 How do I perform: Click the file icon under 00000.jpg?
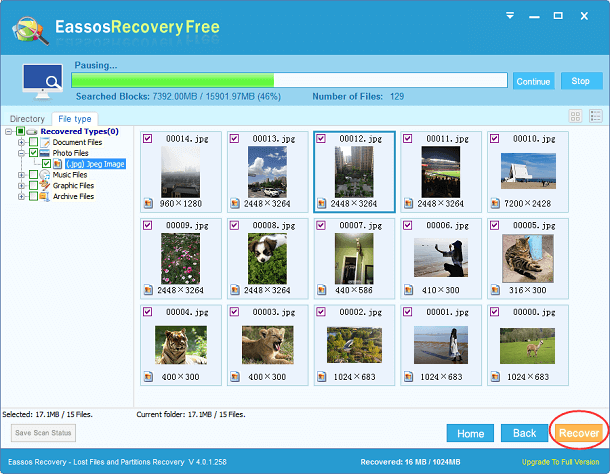click(x=495, y=377)
